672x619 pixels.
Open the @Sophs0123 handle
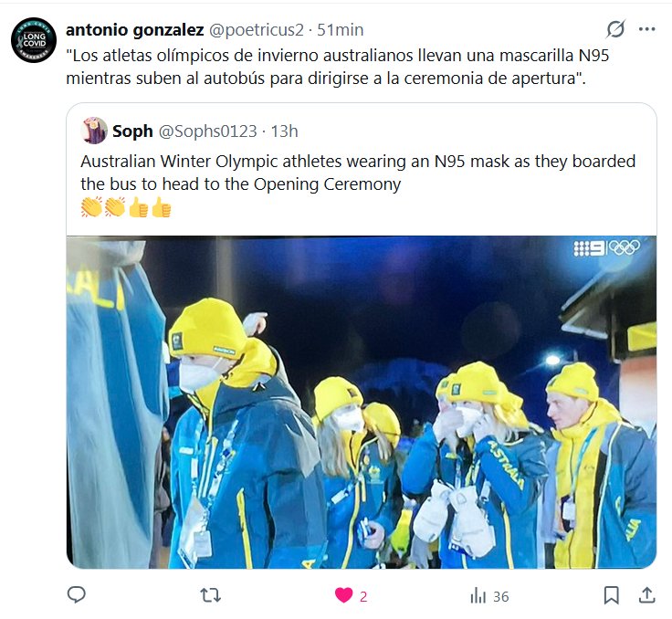[x=208, y=131]
